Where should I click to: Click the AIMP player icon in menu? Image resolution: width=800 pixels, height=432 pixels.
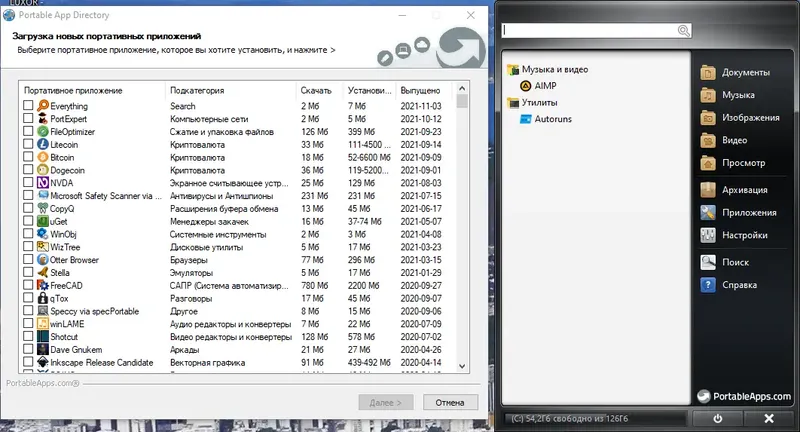[x=526, y=86]
